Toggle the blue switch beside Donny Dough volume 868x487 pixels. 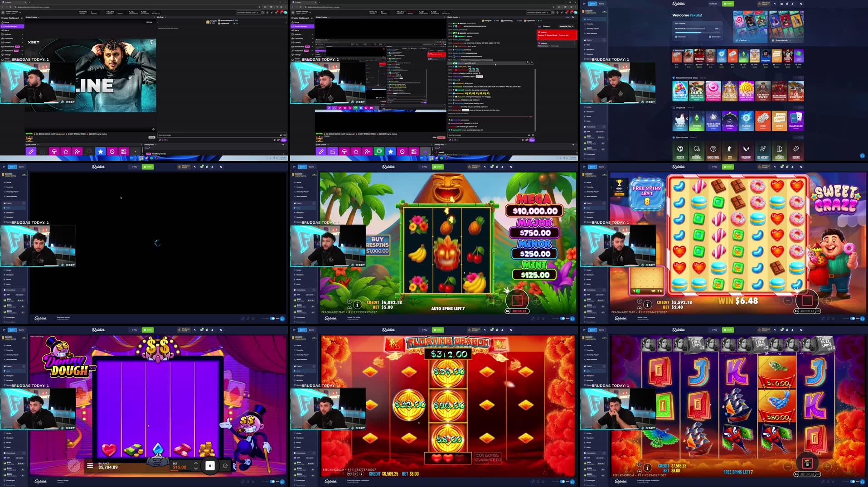pos(272,482)
